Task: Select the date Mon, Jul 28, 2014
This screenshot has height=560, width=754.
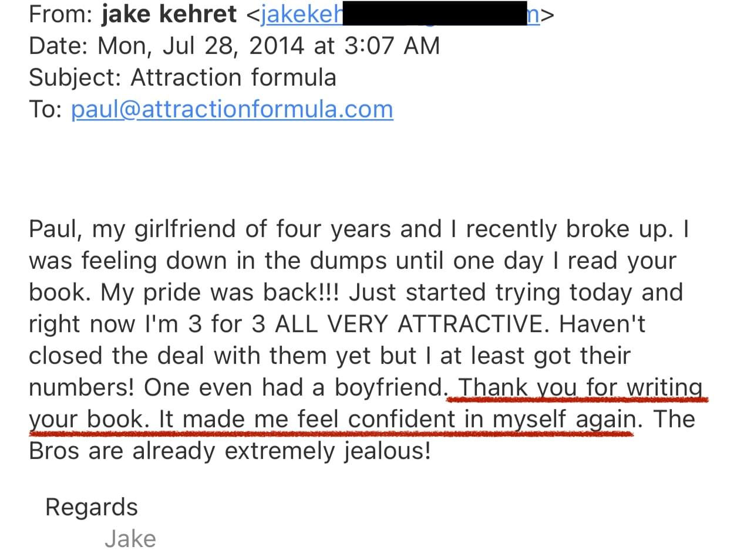Action: 201,46
